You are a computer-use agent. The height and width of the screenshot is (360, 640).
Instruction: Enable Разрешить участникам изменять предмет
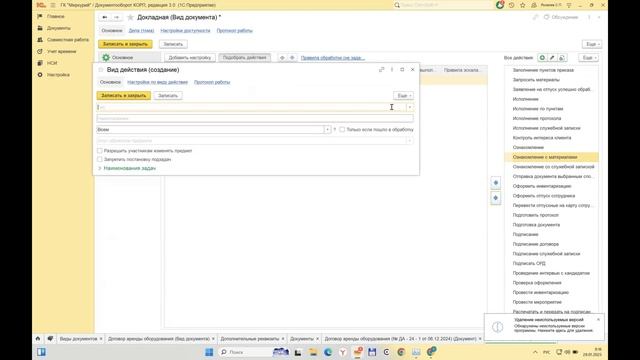click(x=100, y=151)
